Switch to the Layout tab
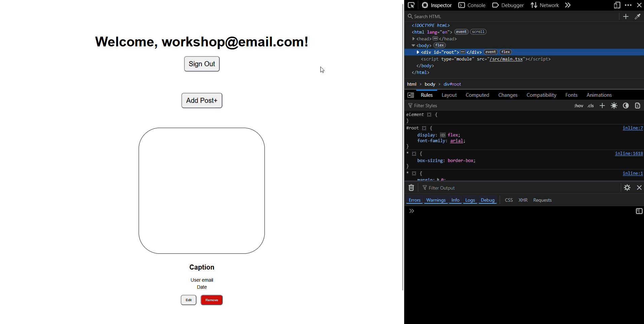This screenshot has width=644, height=324. tap(449, 95)
